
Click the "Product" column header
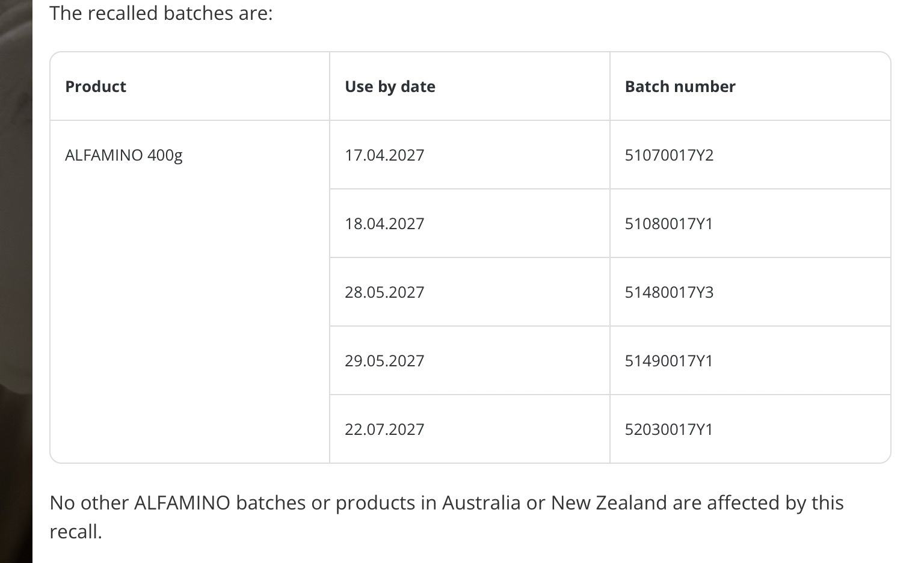[x=96, y=87]
